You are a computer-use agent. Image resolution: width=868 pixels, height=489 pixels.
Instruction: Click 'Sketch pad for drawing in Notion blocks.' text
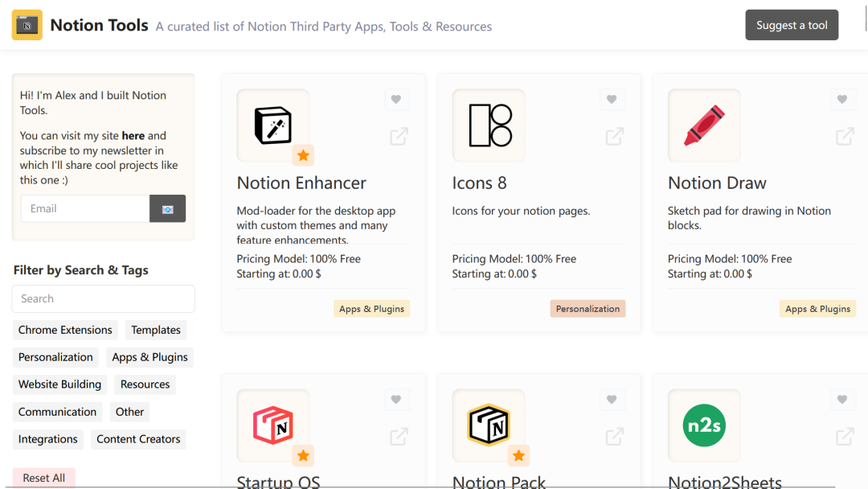(749, 218)
